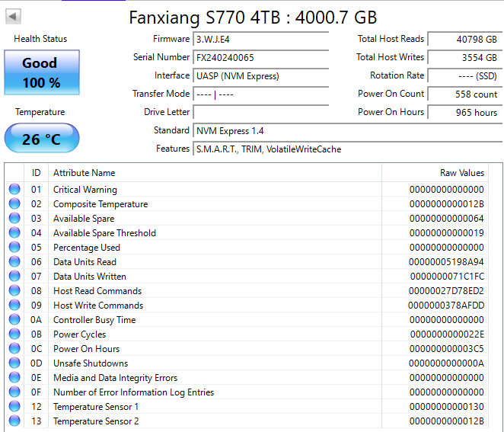Viewport: 504px width, 432px height.
Task: Click the Total Host Reads value box
Action: coord(464,40)
